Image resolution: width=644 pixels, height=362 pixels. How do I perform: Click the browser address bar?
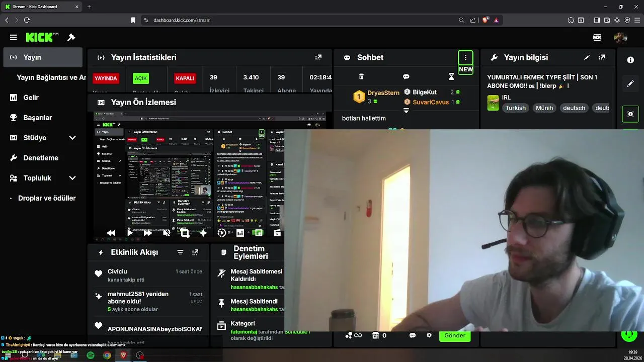[302, 20]
